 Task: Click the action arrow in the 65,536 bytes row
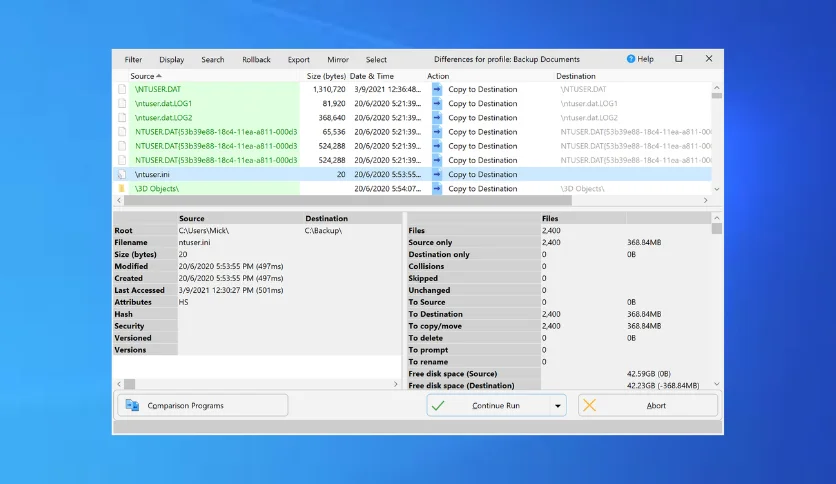click(x=437, y=132)
